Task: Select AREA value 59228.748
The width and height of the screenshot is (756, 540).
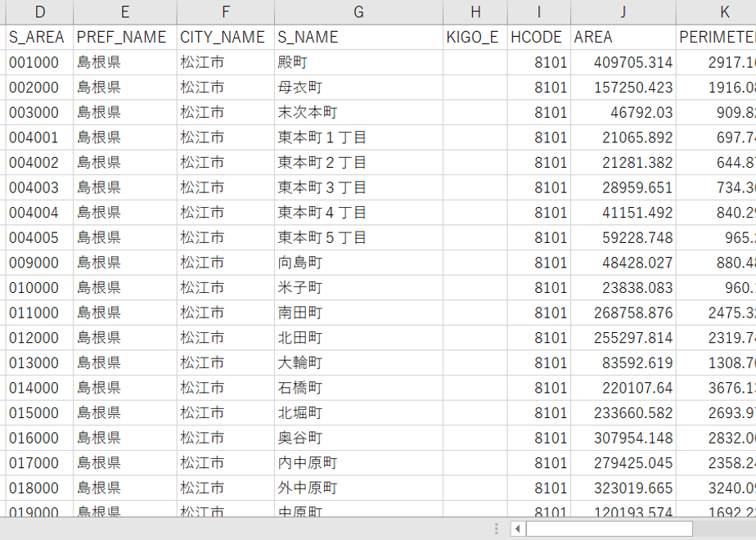Action: coord(623,238)
